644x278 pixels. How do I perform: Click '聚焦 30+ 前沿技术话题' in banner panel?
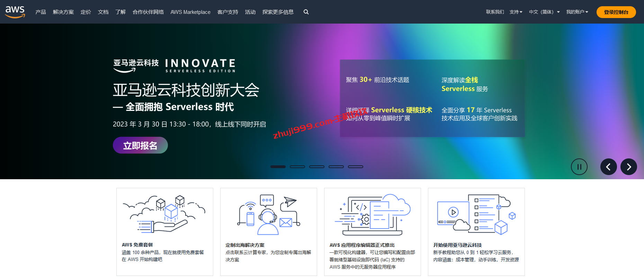pos(377,80)
